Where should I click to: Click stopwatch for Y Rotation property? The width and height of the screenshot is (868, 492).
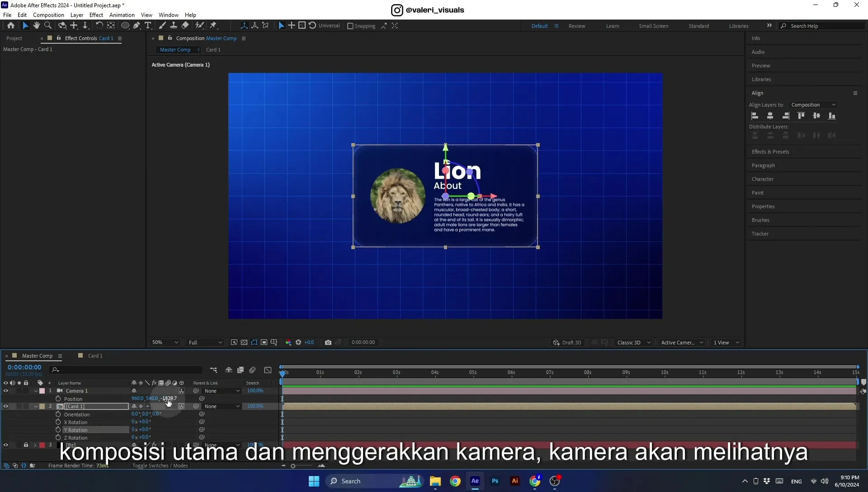[58, 430]
